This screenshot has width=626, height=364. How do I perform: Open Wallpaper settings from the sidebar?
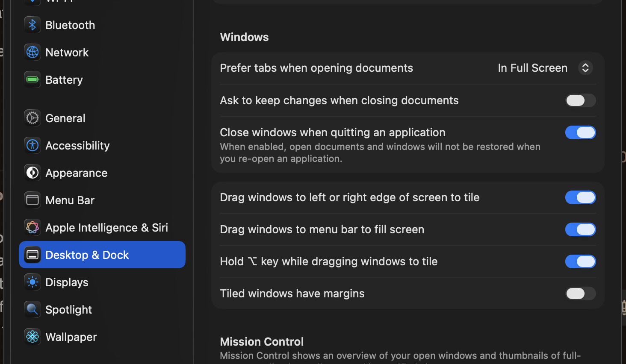pos(71,337)
